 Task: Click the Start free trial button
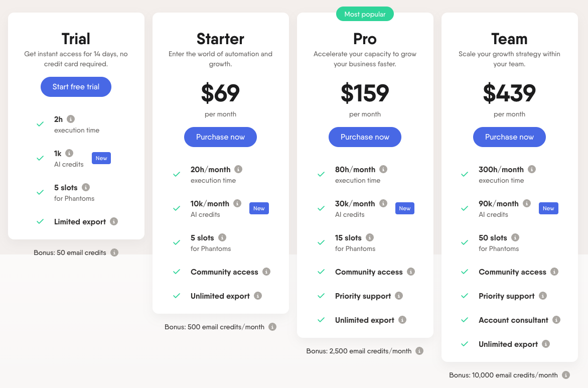[x=76, y=87]
